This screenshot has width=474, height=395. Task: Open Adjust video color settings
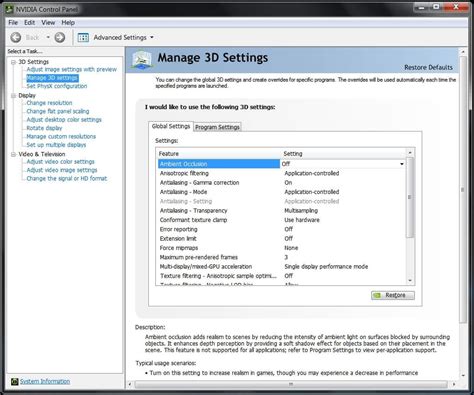pyautogui.click(x=60, y=162)
